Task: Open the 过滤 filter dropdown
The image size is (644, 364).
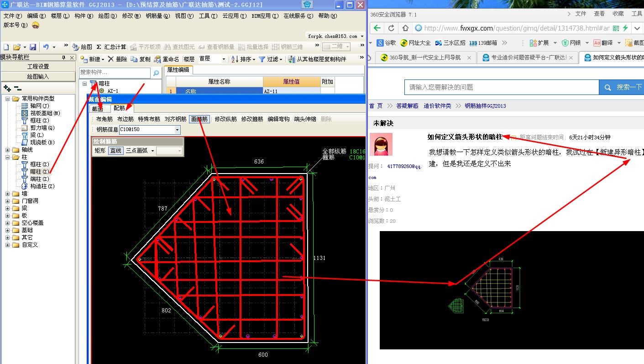Action: pyautogui.click(x=281, y=59)
